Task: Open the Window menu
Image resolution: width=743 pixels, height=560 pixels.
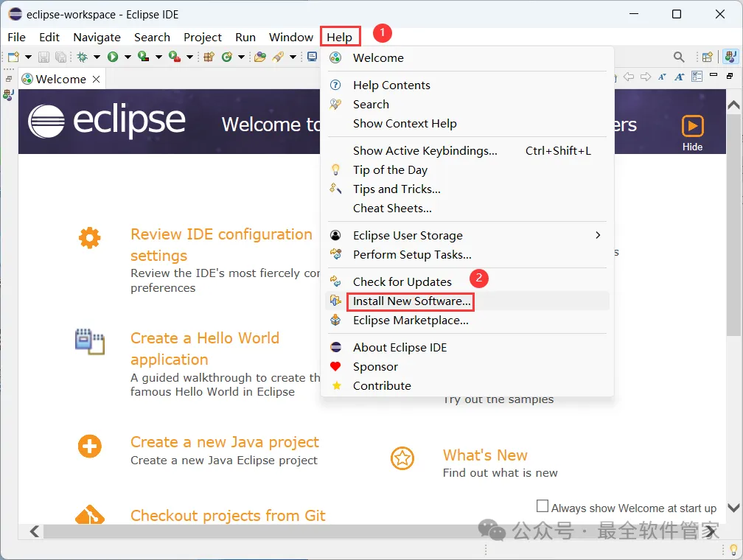Action: tap(291, 37)
